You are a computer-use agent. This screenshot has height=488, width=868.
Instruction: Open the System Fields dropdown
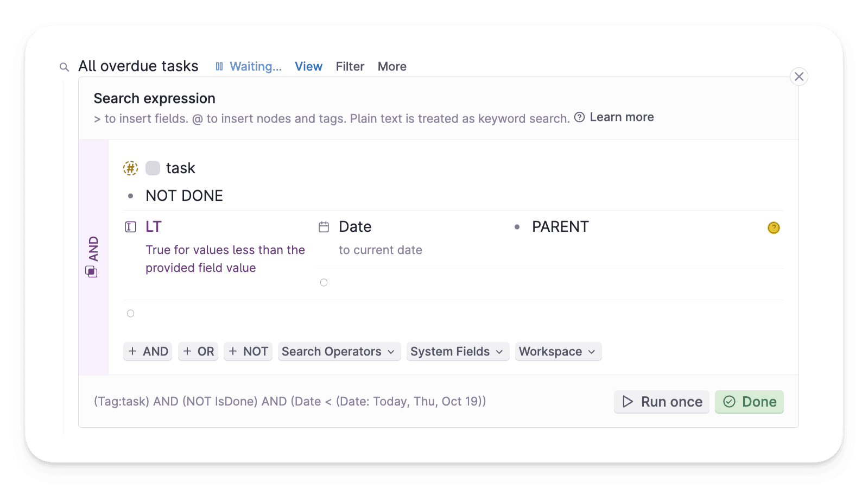click(x=458, y=352)
